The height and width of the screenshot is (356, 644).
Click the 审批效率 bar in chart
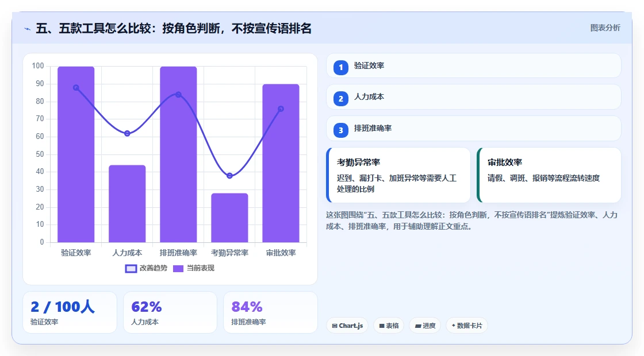click(281, 163)
